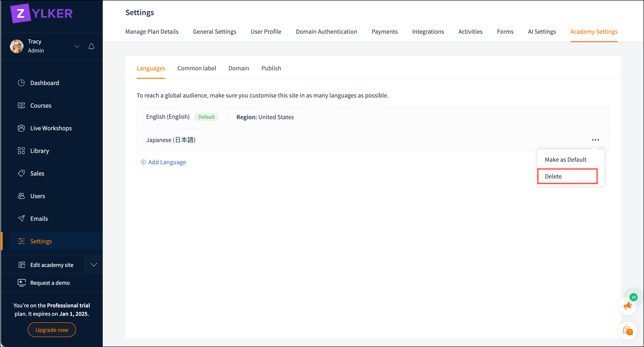Screen dimensions: 644x347
Task: Click the Courses book icon
Action: (21, 105)
